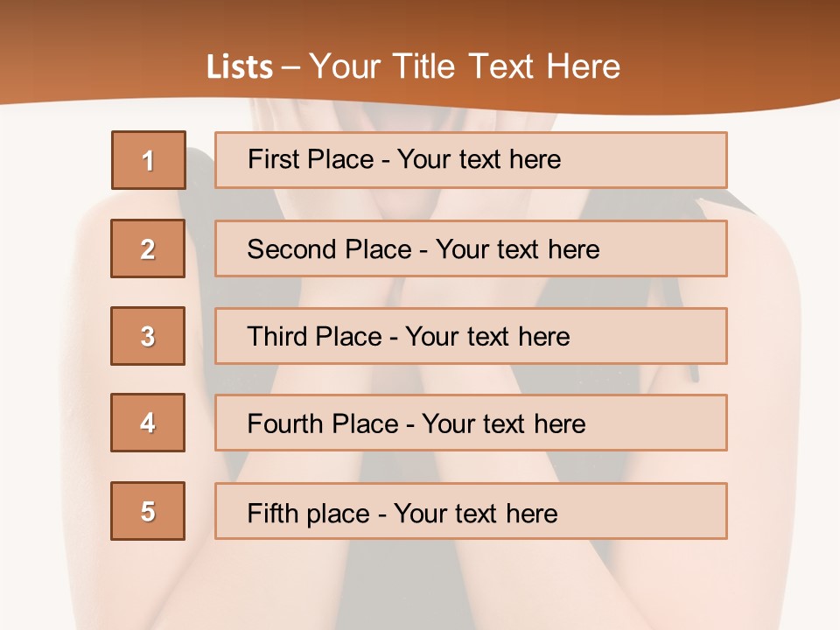The width and height of the screenshot is (840, 630).
Task: Click the words First Place
Action: point(311,159)
